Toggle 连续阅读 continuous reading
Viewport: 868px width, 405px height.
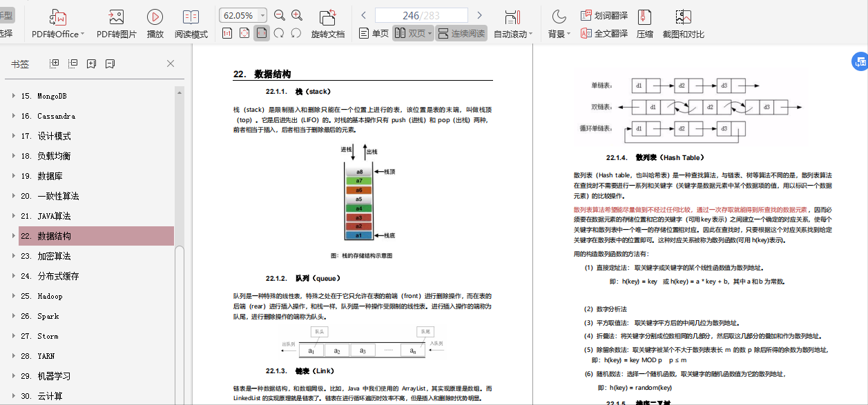click(461, 33)
